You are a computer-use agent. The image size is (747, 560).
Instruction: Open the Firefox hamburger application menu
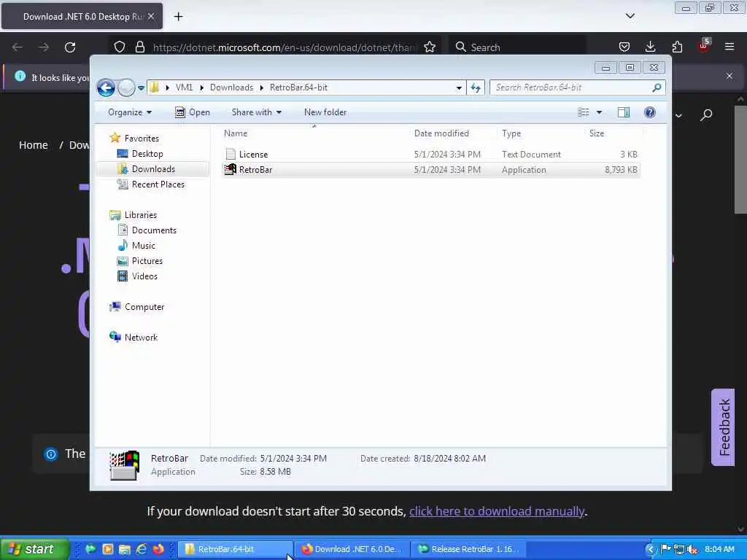[729, 47]
